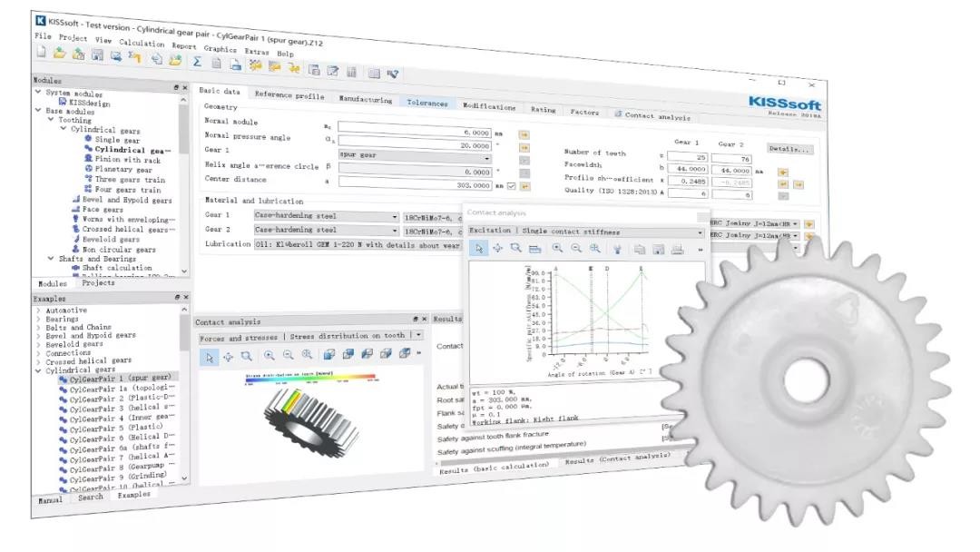
Task: Select the KISSdesign module
Action: [x=84, y=103]
